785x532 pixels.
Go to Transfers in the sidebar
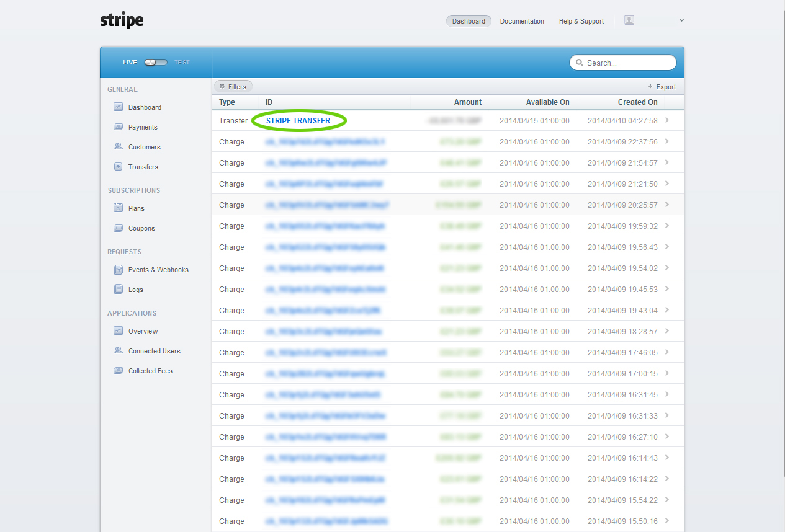pos(143,167)
